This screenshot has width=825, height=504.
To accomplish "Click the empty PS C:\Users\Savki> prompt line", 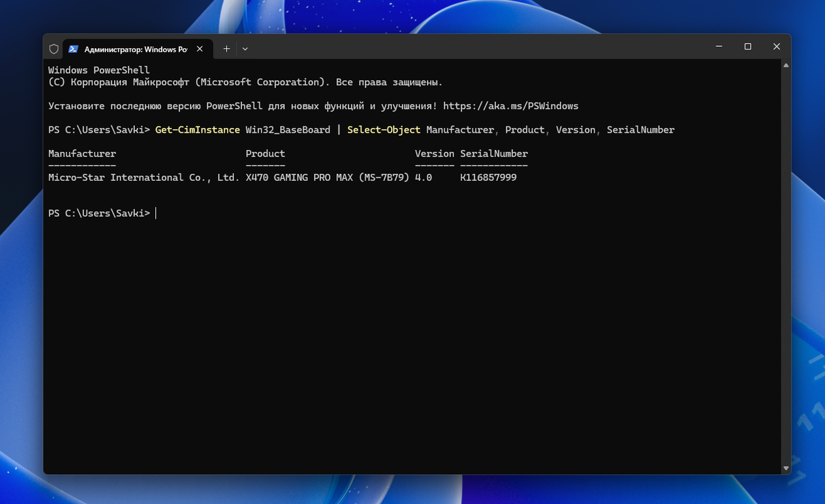I will tap(99, 213).
